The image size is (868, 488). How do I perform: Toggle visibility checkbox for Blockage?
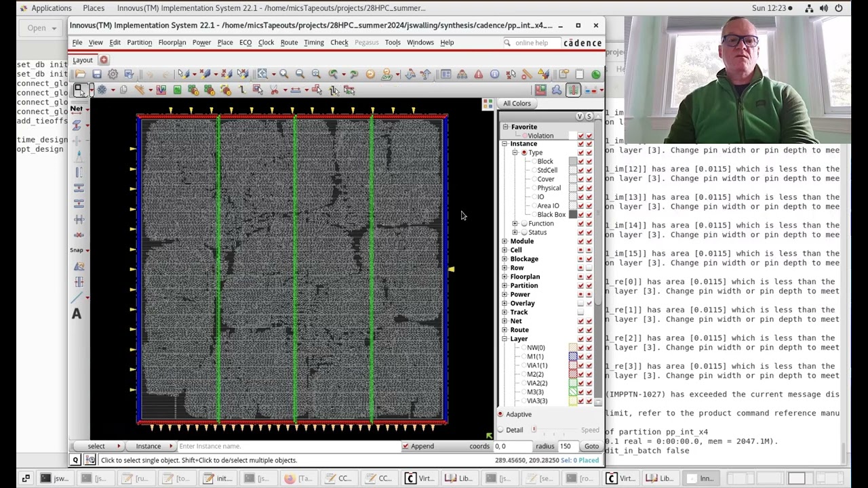pos(581,259)
